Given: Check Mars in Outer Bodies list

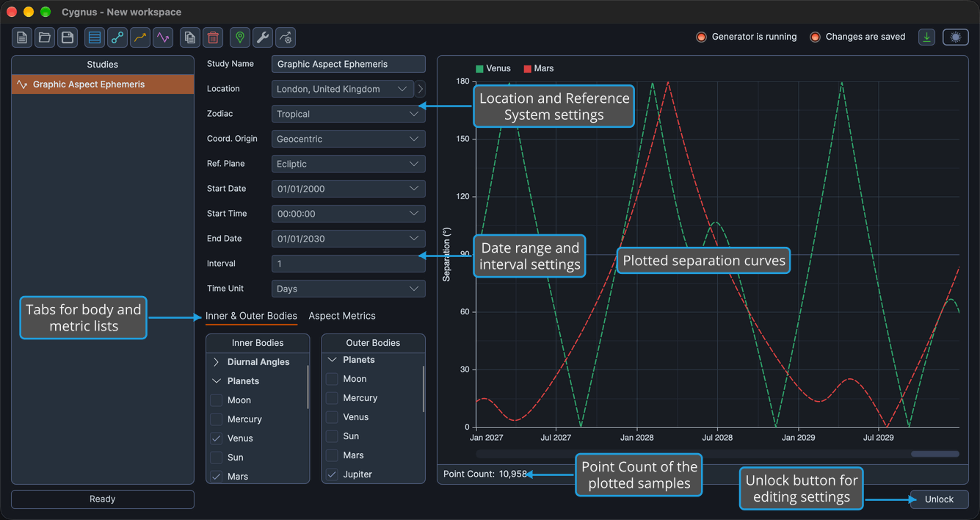Looking at the screenshot, I should [x=332, y=455].
